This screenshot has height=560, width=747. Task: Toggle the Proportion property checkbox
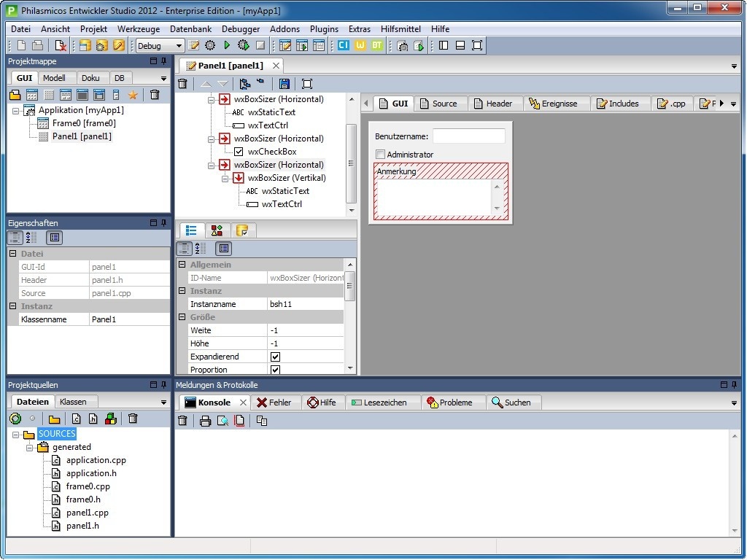click(x=275, y=370)
